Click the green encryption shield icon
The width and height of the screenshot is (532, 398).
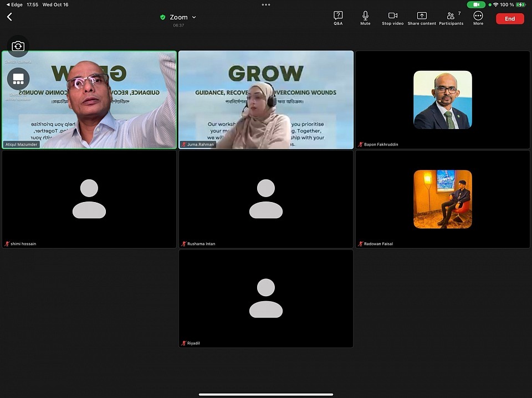pos(162,17)
